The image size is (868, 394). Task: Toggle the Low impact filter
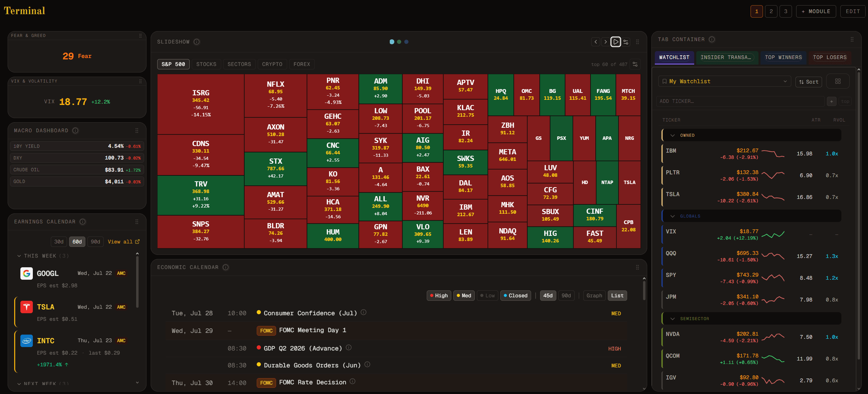pyautogui.click(x=488, y=296)
